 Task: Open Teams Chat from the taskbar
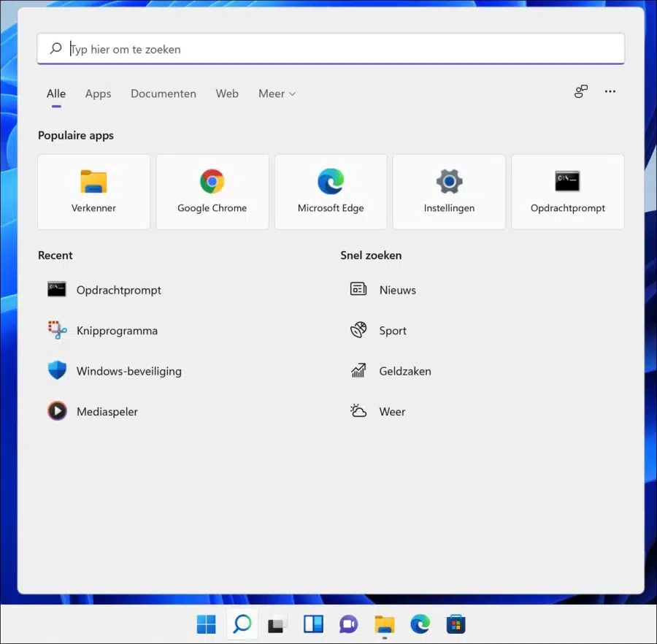(x=349, y=624)
